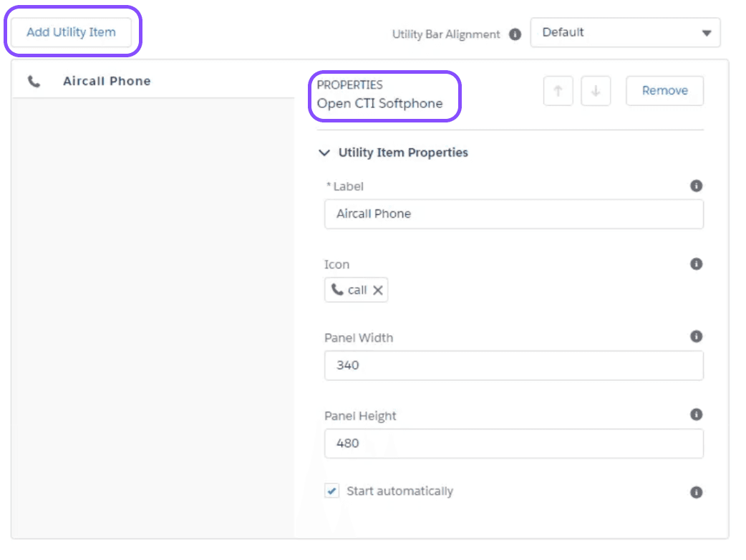Move utility item up with the arrow
Viewport: 746px width, 560px height.
click(558, 91)
